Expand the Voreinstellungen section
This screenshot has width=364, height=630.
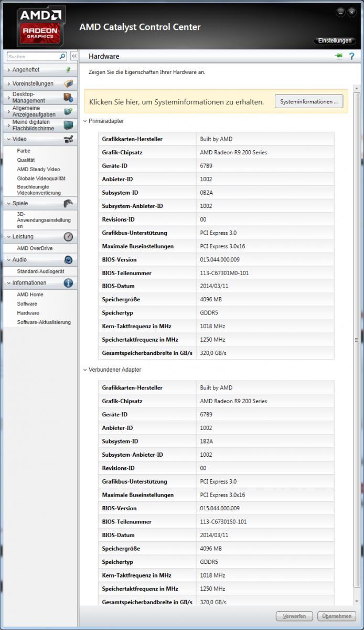[x=39, y=83]
